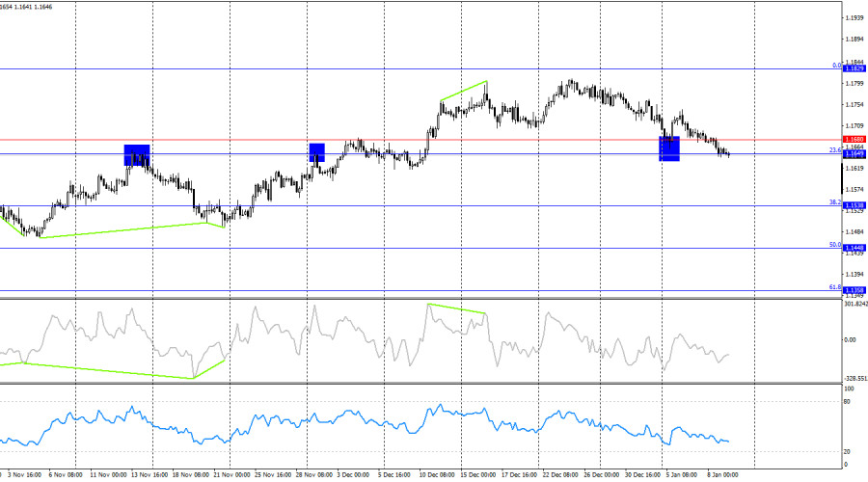
Task: Click the 18 Nov 08:00 time label
Action: coord(191,475)
